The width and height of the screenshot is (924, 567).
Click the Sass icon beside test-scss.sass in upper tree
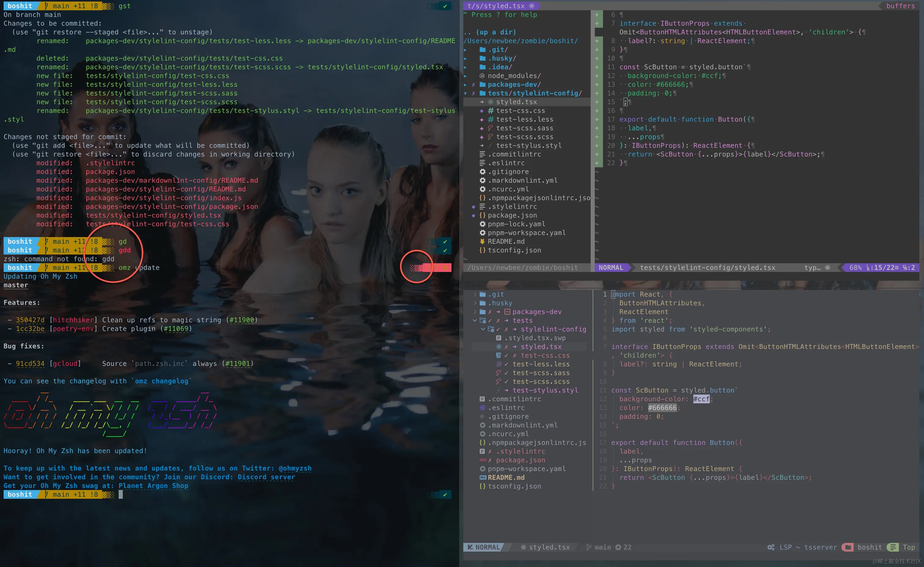tap(490, 128)
